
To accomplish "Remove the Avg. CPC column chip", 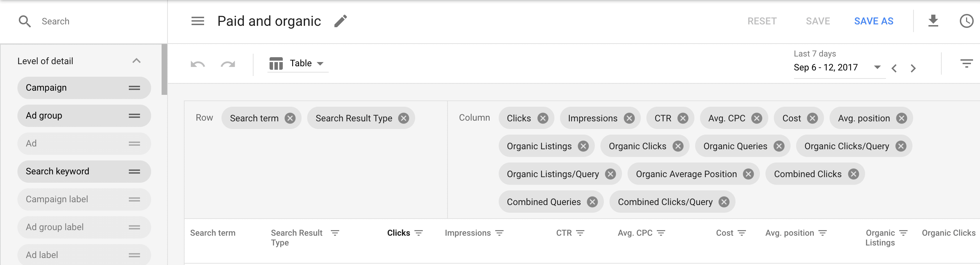I will [x=757, y=118].
